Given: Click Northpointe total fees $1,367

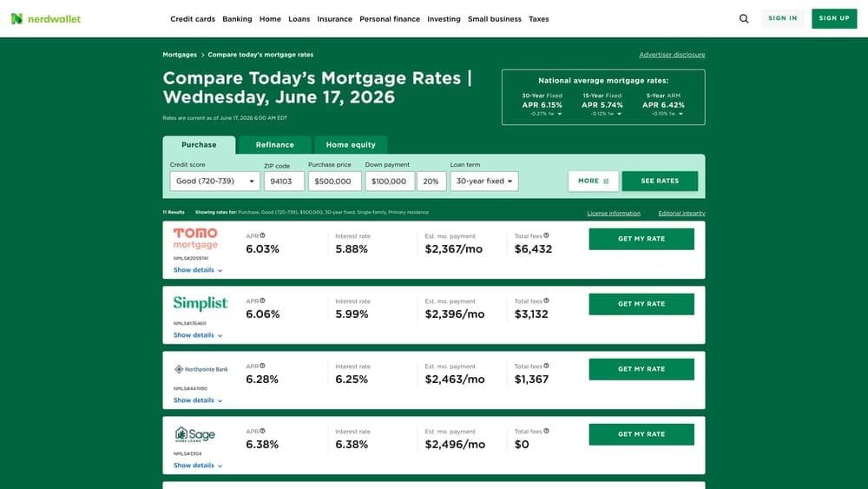Looking at the screenshot, I should (x=531, y=380).
